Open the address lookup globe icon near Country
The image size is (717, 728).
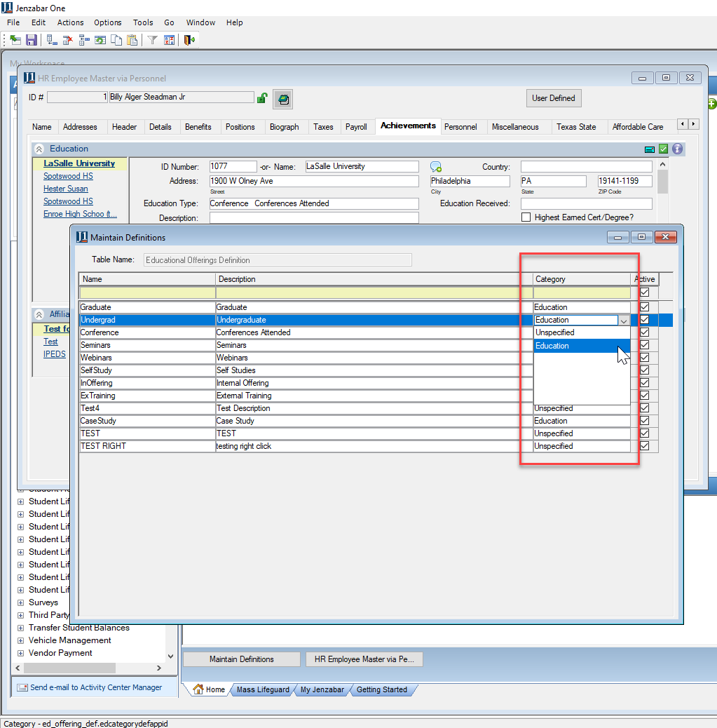(436, 166)
